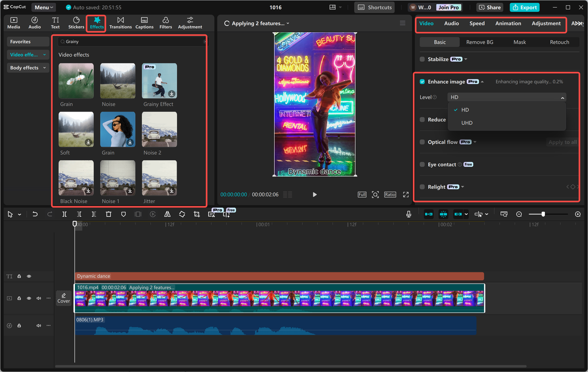Click the microphone record voiceover icon
Screen dimensions: 588x372
(408, 214)
